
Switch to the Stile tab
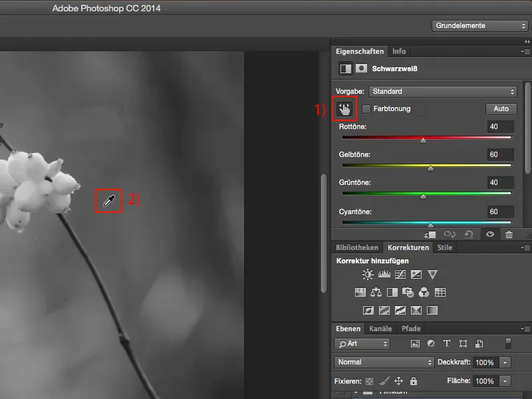click(x=444, y=247)
